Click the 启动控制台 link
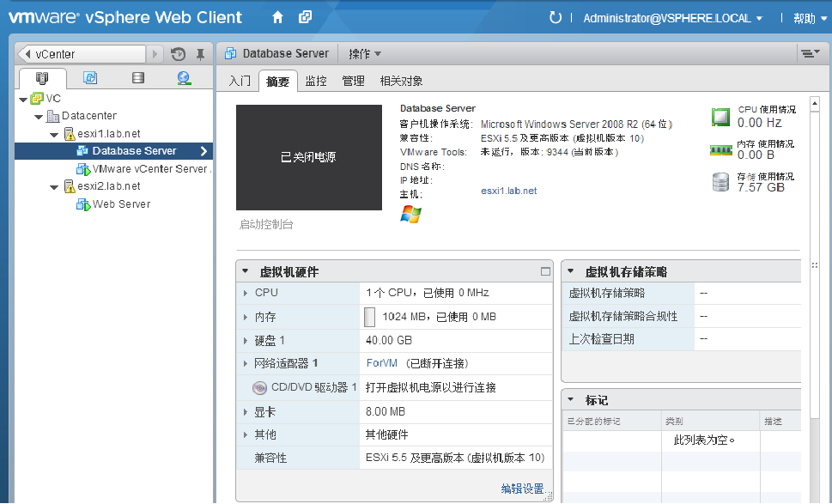The height and width of the screenshot is (504, 832). pyautogui.click(x=266, y=224)
